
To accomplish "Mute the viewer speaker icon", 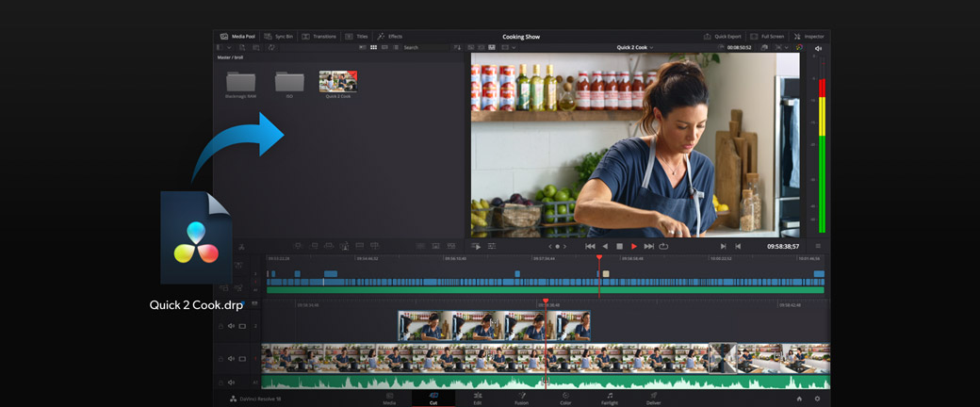I will point(818,48).
